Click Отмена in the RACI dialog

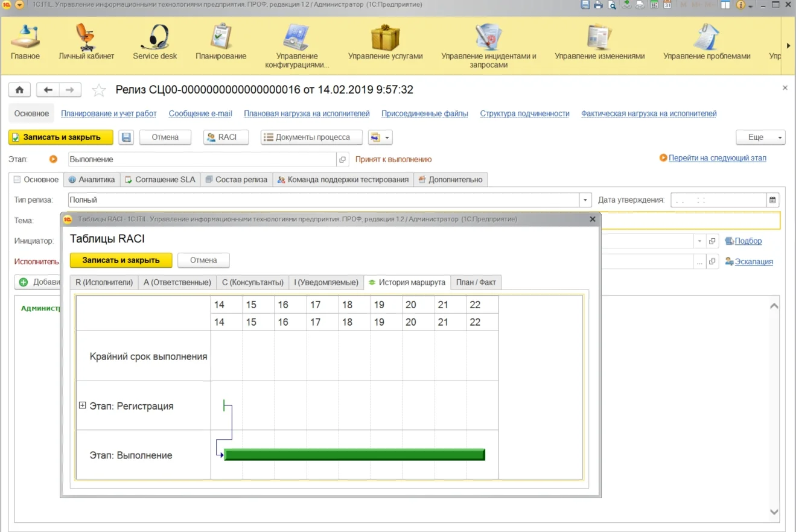(203, 261)
